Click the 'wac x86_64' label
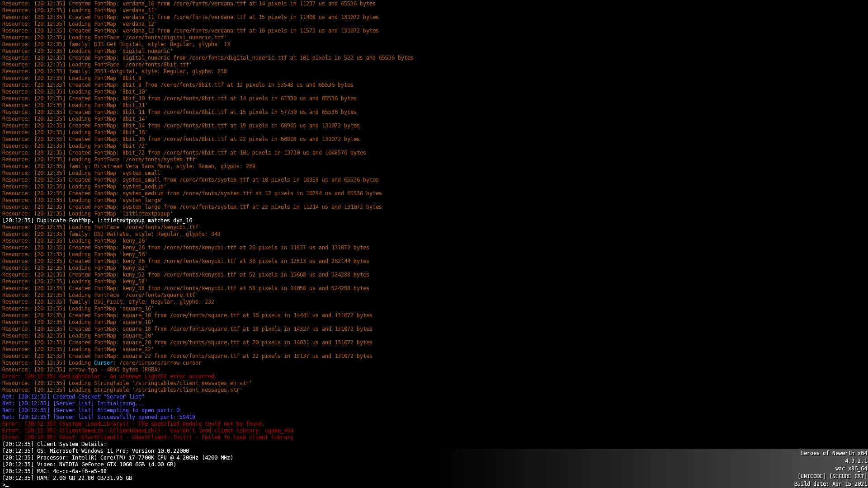The width and height of the screenshot is (868, 488). [x=851, y=469]
